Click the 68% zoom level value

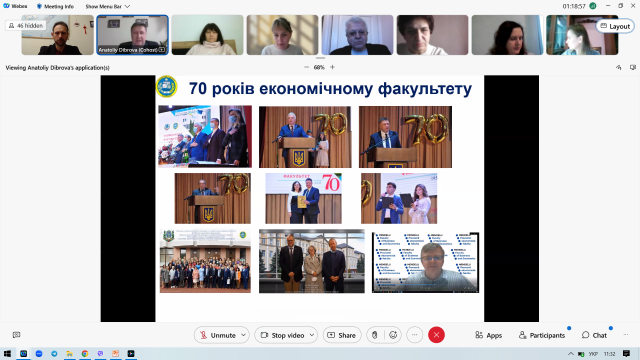[319, 67]
